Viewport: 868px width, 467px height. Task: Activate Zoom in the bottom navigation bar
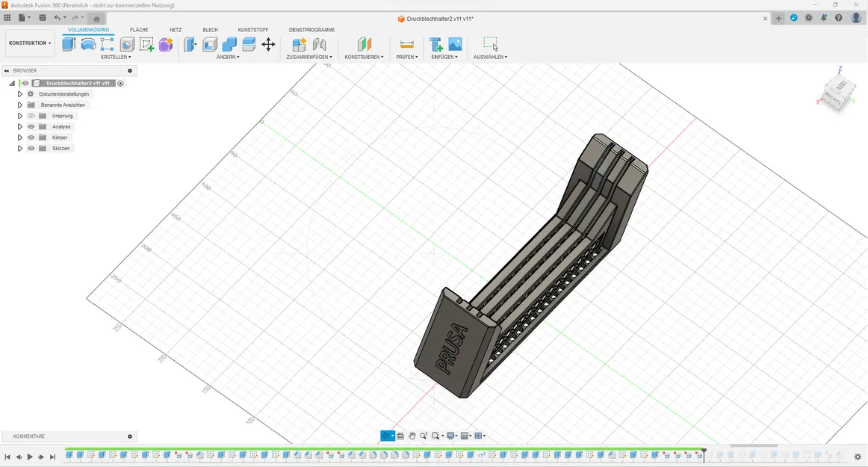[x=424, y=436]
